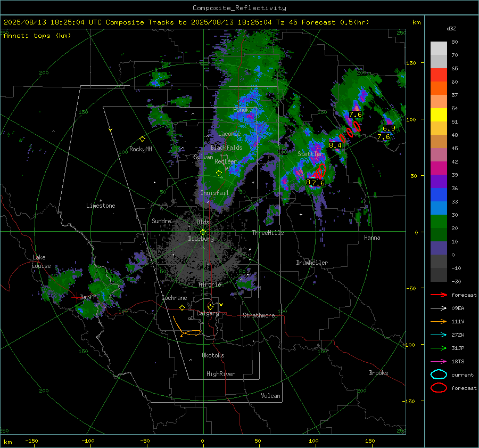
Task: Click the Stettler town label
Action: coord(310,154)
